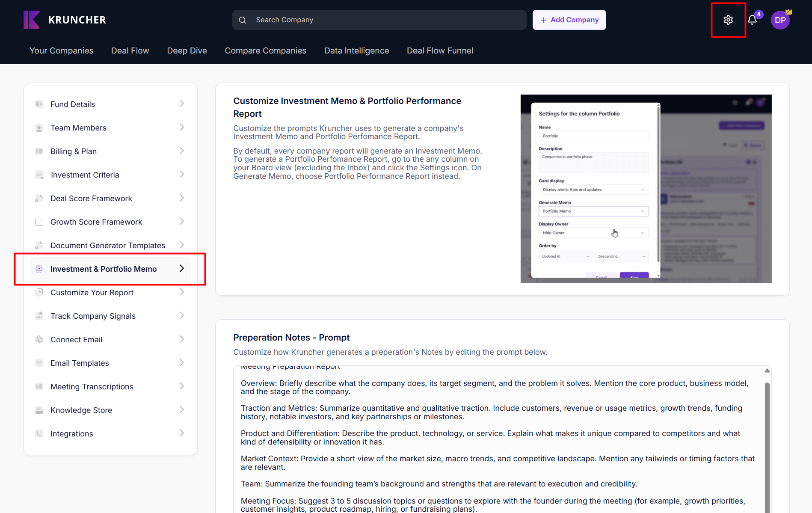Click the Fund Details sidebar icon

[39, 104]
